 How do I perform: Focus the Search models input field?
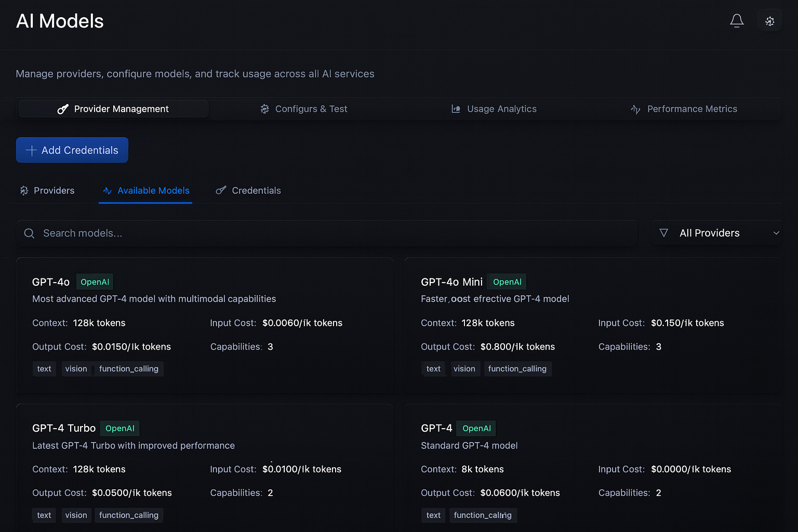pyautogui.click(x=332, y=233)
